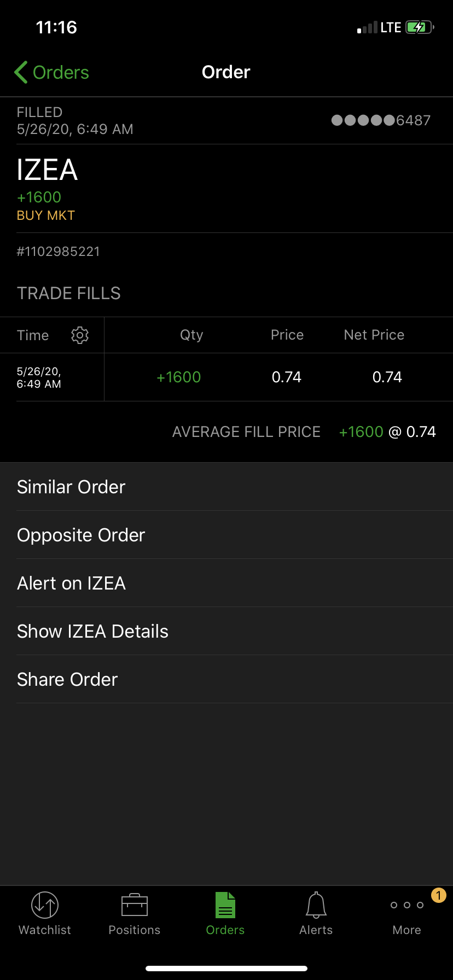Screen dimensions: 453x980
Task: Tap the order number #1102985221
Action: tap(59, 252)
